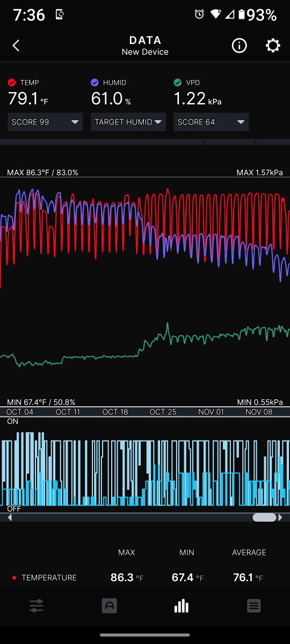290x644 pixels.
Task: Tap the OCT 11 date marker
Action: click(x=68, y=412)
